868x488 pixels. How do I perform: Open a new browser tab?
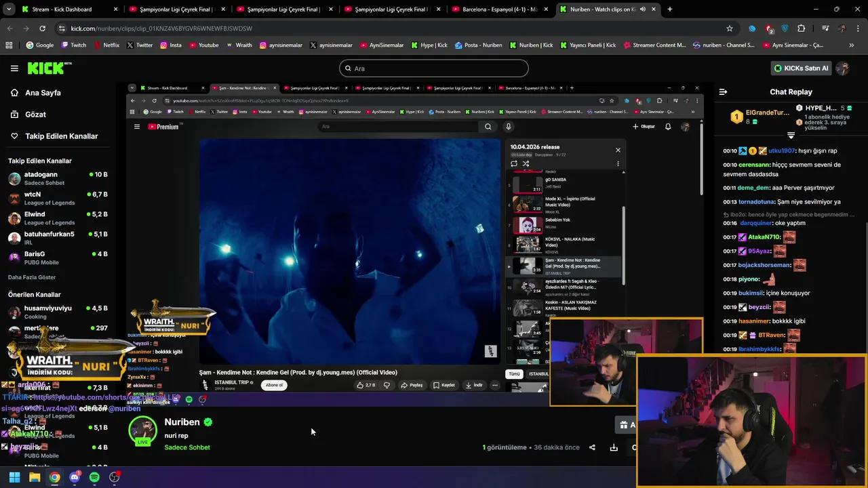coord(670,9)
